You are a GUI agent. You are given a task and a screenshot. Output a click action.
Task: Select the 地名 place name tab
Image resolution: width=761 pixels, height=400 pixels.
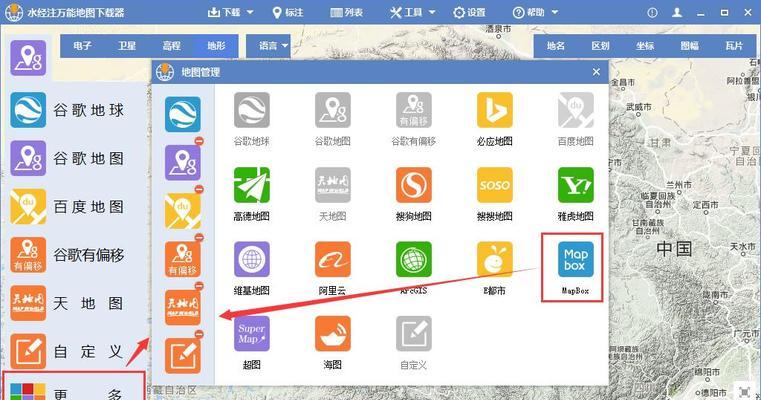tap(556, 46)
